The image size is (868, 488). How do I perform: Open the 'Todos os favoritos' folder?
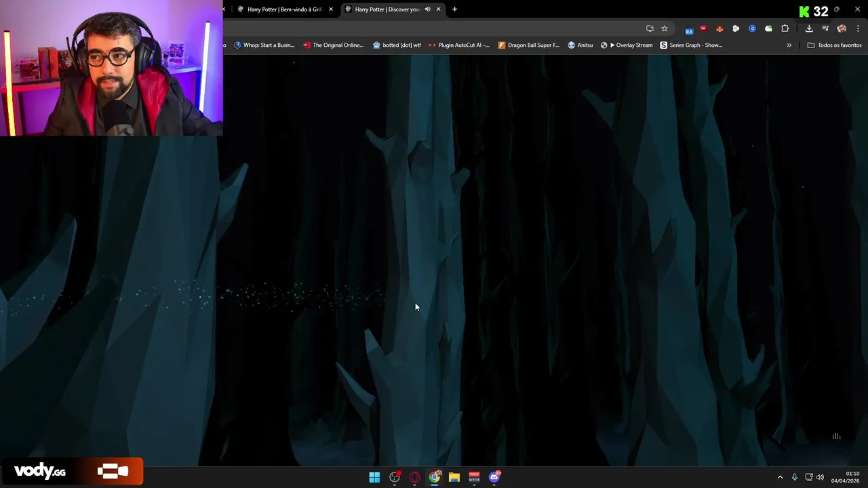tap(834, 45)
